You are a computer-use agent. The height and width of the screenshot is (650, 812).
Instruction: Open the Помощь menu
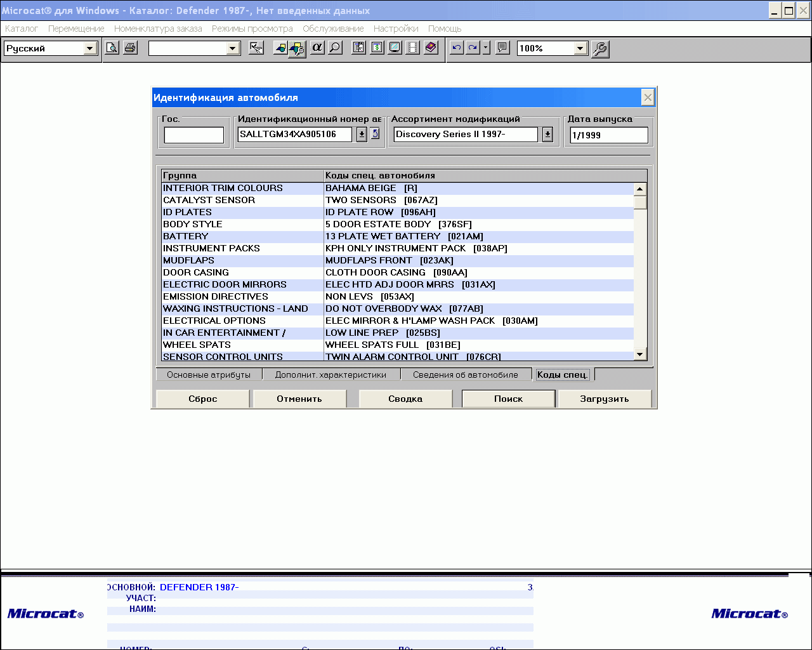[x=445, y=29]
